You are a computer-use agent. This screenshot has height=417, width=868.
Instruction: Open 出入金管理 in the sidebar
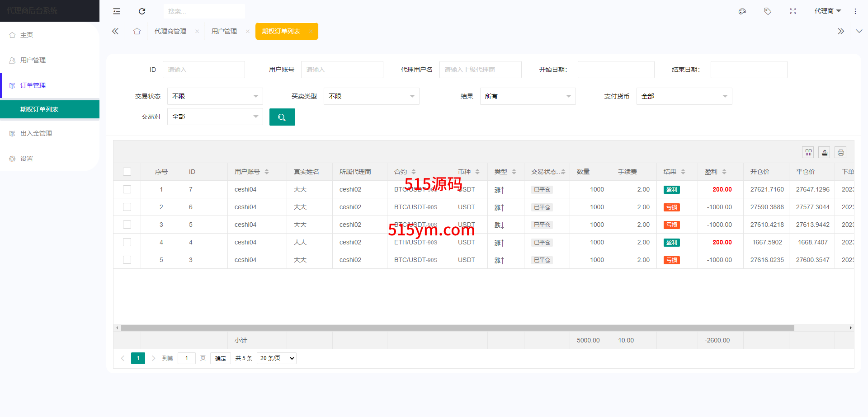click(36, 133)
